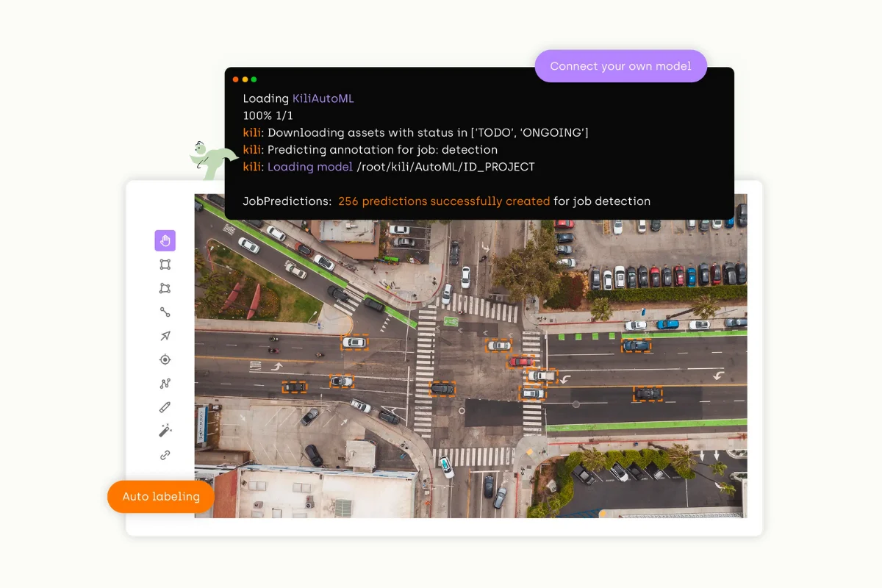
Task: Click the red terminal window dot
Action: click(236, 79)
